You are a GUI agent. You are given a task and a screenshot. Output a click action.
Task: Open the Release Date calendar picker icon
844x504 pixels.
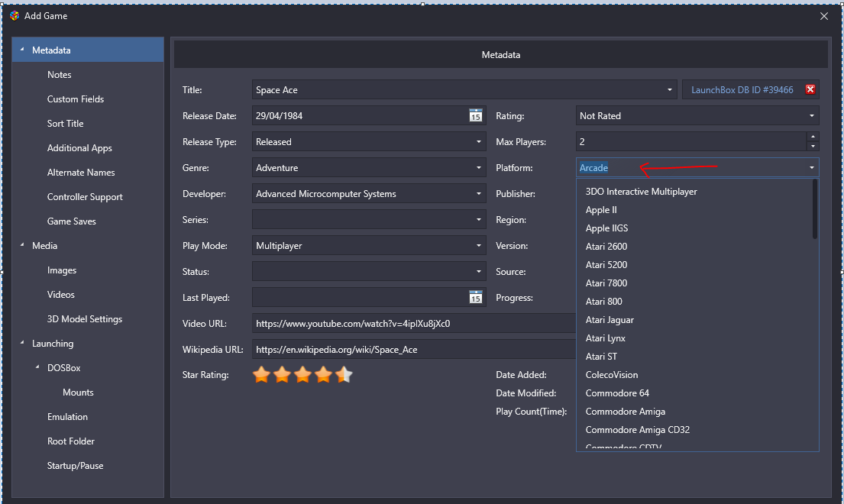(x=475, y=115)
